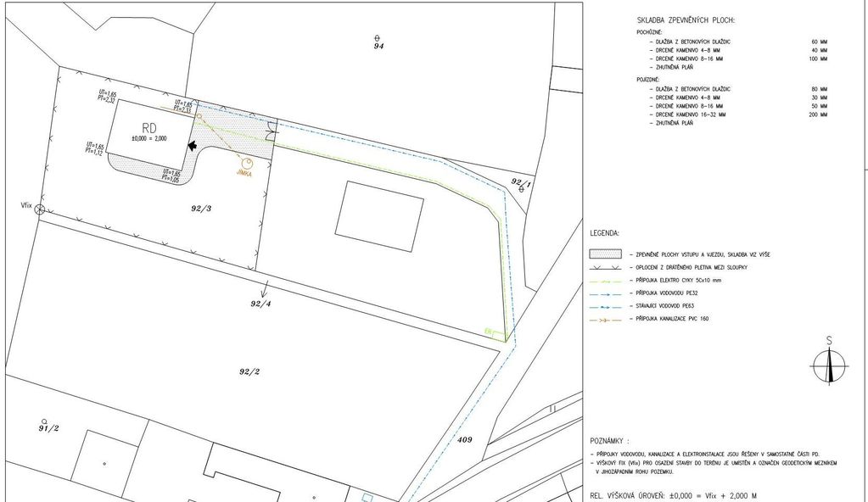Viewport: 868px width, 502px height.
Task: Click parcel number 409 on the road
Action: (x=463, y=439)
